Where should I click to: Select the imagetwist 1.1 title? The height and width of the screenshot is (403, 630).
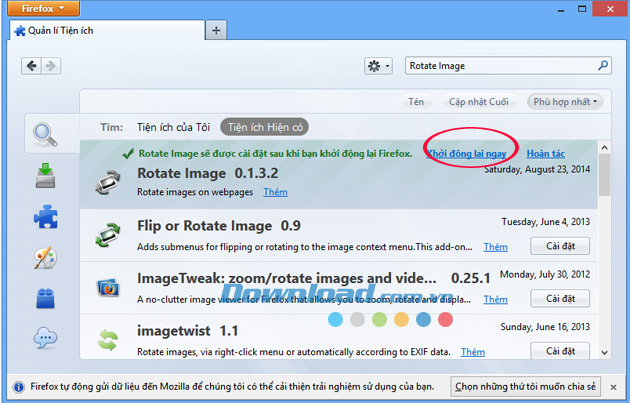[x=188, y=331]
